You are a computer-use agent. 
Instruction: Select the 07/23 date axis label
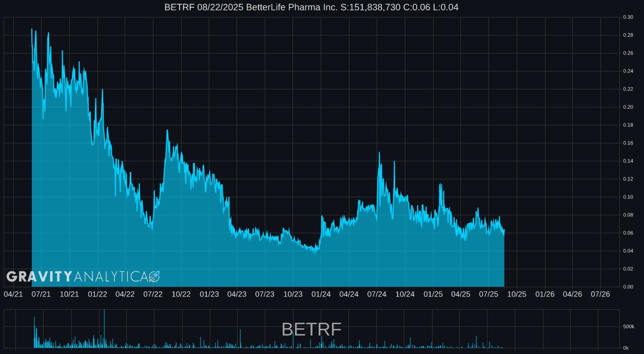pyautogui.click(x=265, y=294)
